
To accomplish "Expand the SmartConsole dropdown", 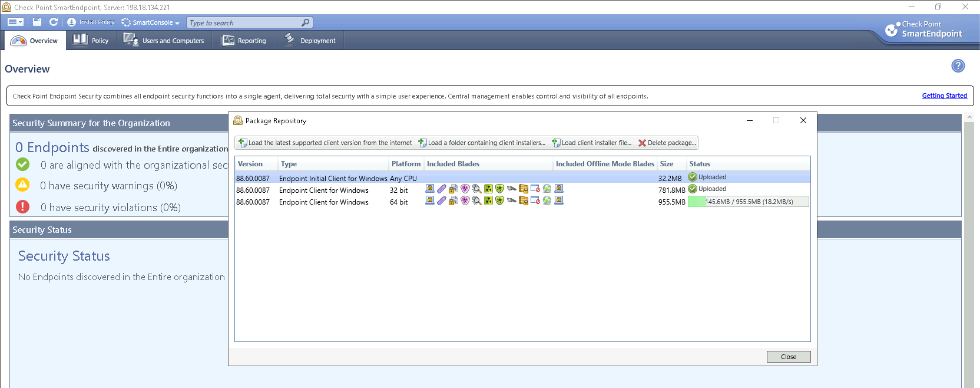I will [151, 22].
